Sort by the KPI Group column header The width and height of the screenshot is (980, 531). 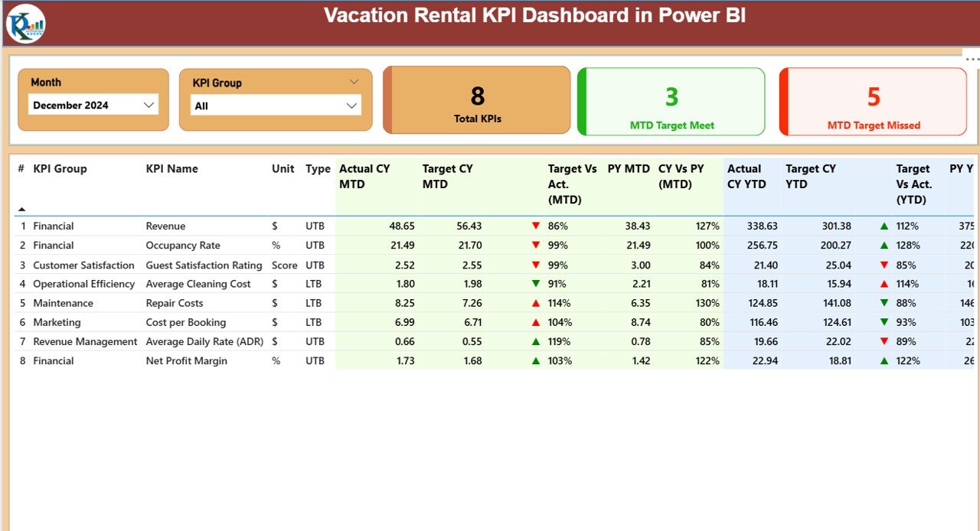tap(60, 169)
